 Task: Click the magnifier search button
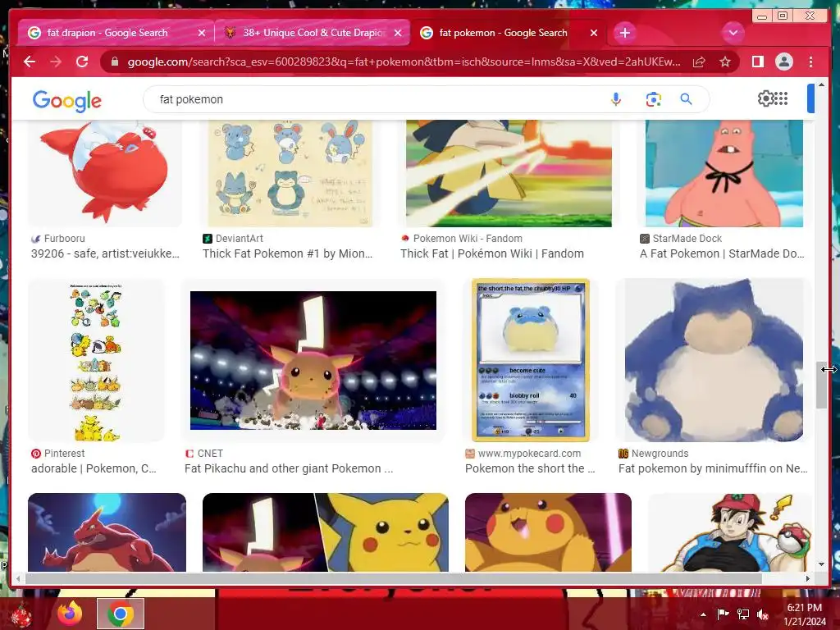[x=687, y=99]
